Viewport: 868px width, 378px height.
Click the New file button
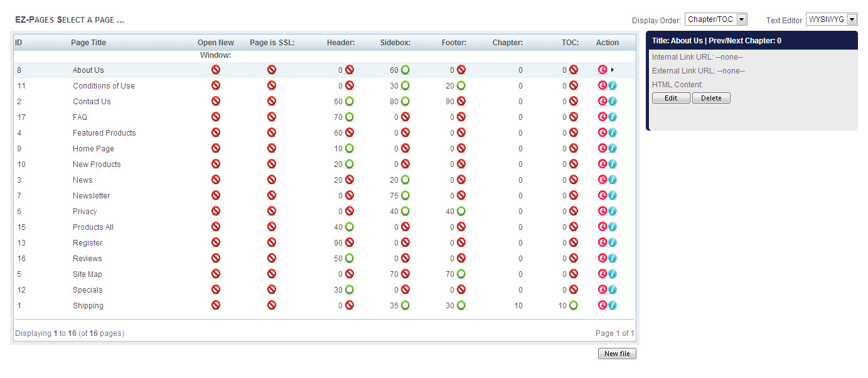[617, 354]
